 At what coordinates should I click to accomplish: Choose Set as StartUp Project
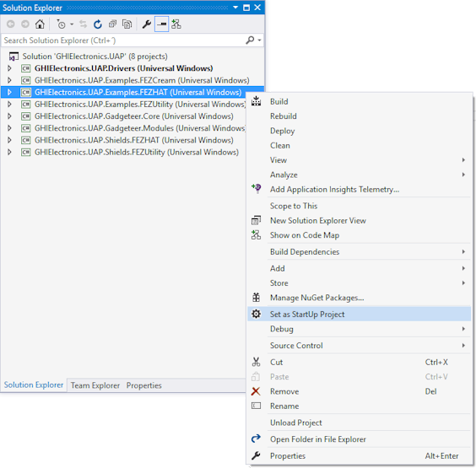[360, 315]
